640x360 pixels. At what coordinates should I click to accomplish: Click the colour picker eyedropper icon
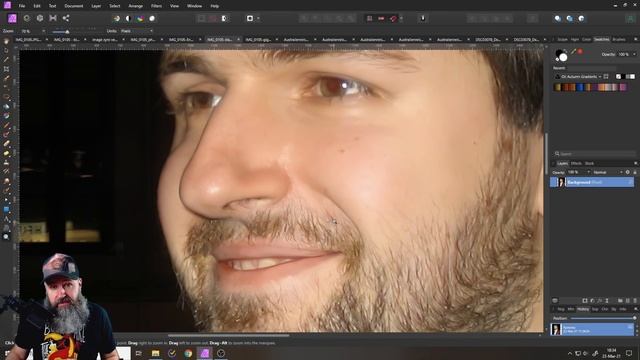point(573,52)
